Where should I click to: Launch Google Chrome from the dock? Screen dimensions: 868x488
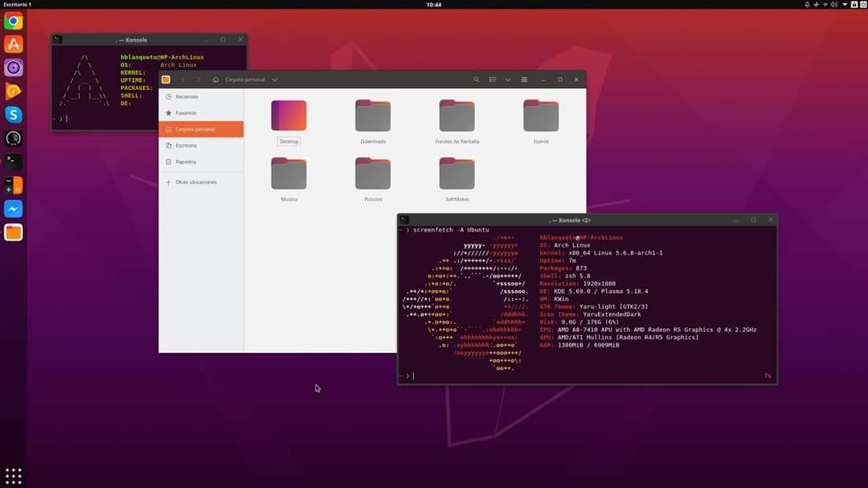pos(14,21)
